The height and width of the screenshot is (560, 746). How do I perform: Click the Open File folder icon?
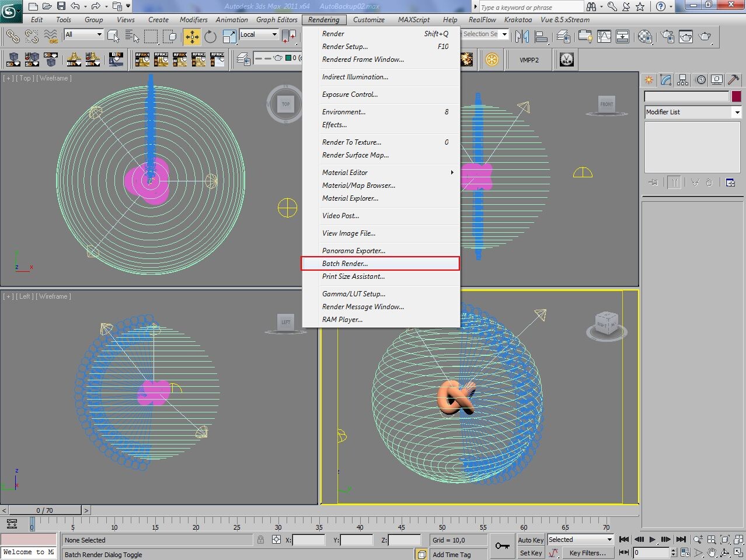47,6
